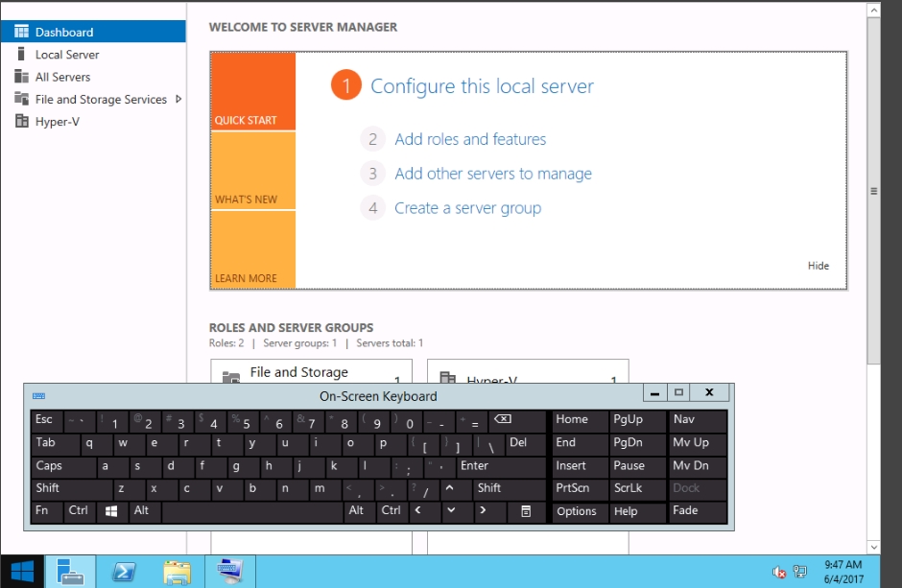This screenshot has width=902, height=588.
Task: Click the spacebar on On-Screen Keyboard
Action: pos(252,511)
